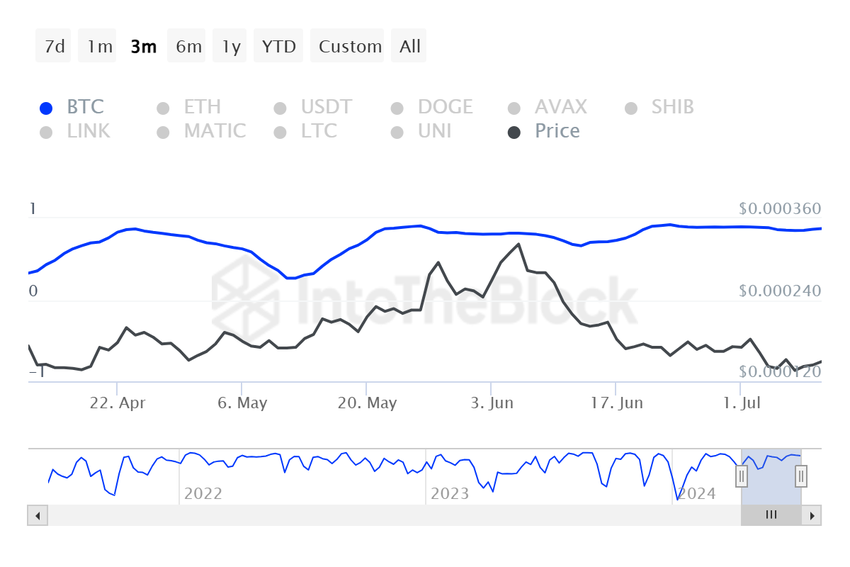
Task: Click the navigator scrollbar thumb
Action: (x=771, y=515)
